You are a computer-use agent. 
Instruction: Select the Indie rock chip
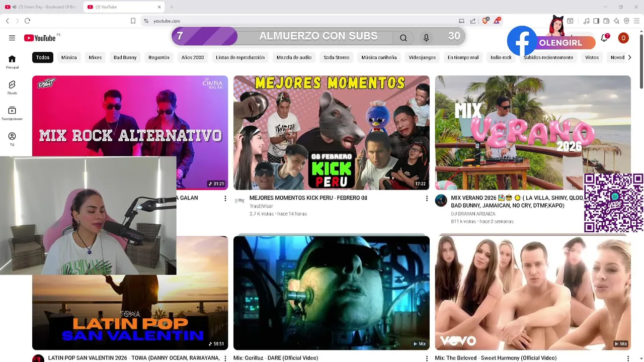pos(501,57)
